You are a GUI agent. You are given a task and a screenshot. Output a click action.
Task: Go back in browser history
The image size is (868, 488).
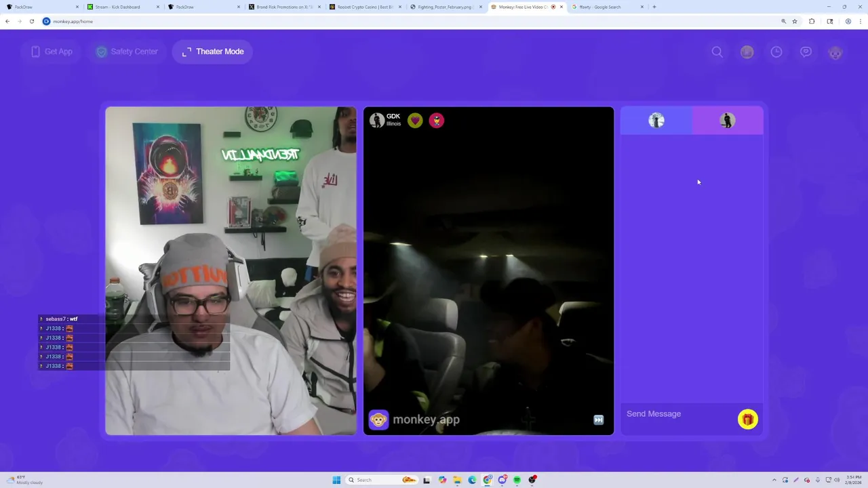coord(7,21)
